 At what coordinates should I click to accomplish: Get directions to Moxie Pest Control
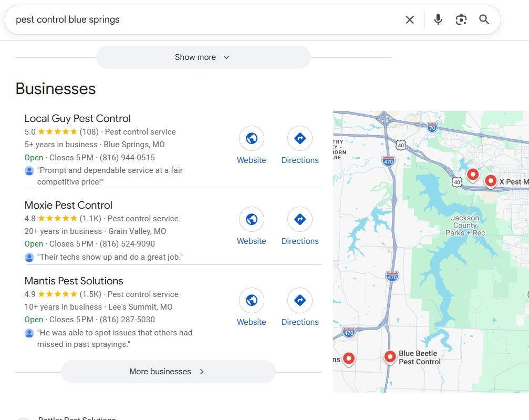(x=300, y=219)
